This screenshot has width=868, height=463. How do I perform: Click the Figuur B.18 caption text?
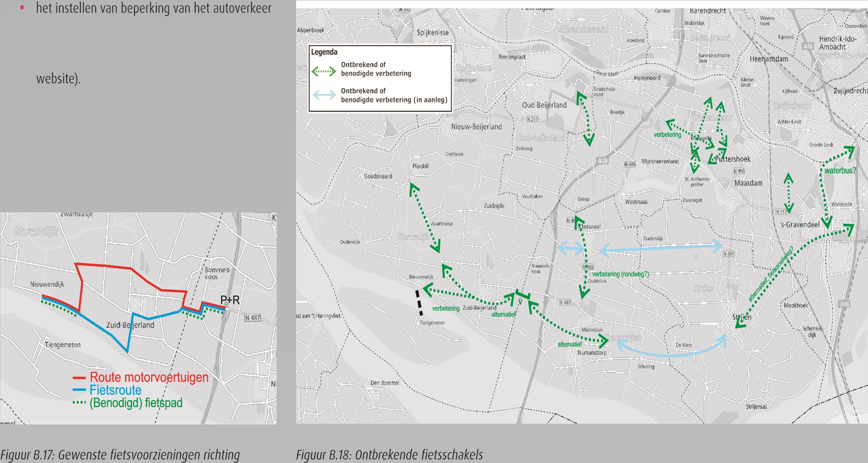(389, 455)
